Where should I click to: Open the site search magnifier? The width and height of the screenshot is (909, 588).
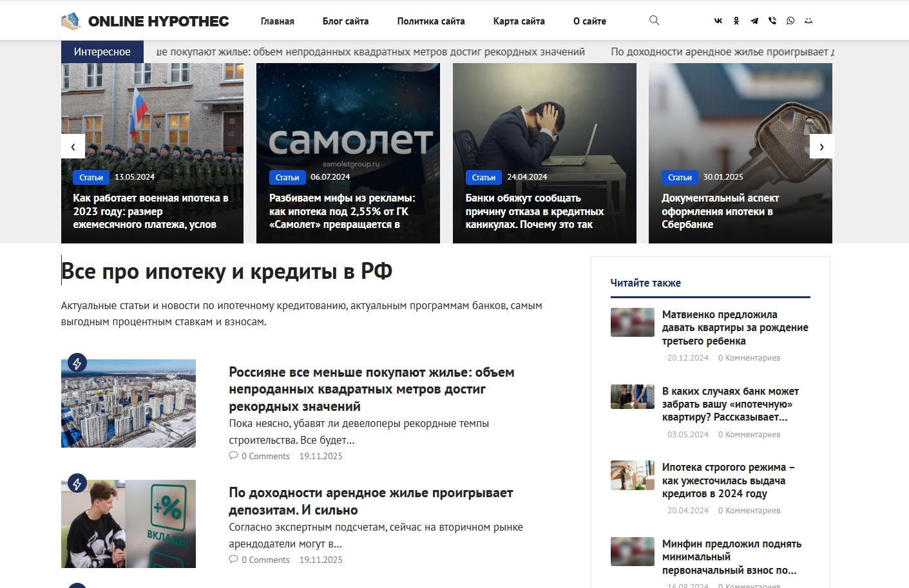[x=654, y=21]
